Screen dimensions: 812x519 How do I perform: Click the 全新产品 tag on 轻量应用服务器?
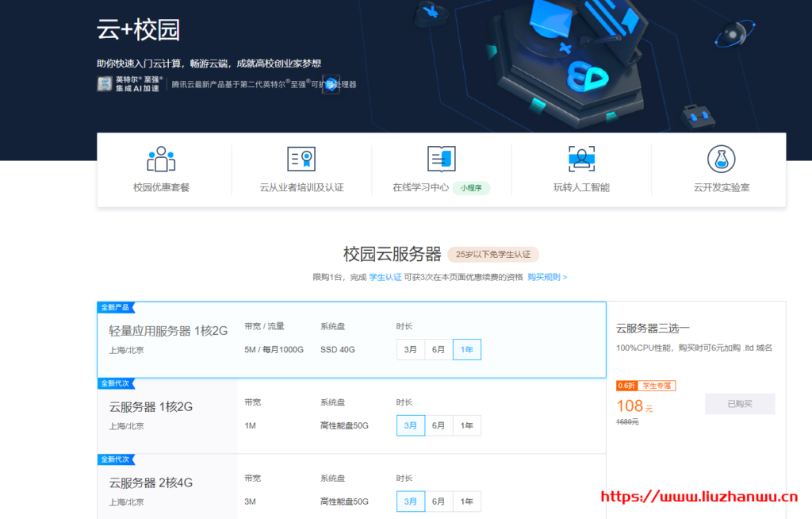[x=116, y=307]
